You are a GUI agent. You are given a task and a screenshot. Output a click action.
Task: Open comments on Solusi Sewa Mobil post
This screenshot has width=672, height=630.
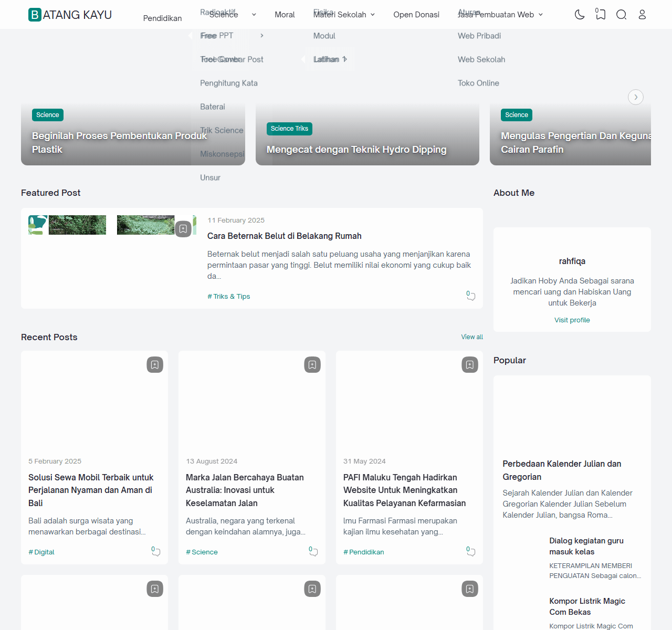tap(156, 552)
